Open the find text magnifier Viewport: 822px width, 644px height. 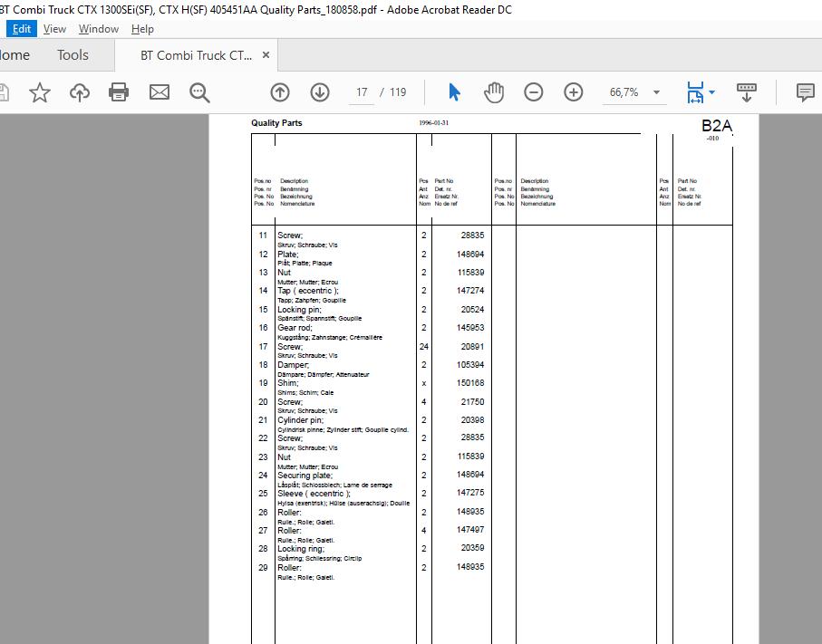pyautogui.click(x=199, y=92)
